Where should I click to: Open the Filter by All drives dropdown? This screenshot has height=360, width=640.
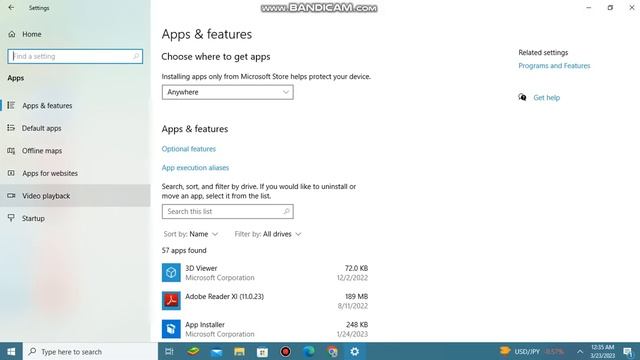click(x=268, y=234)
